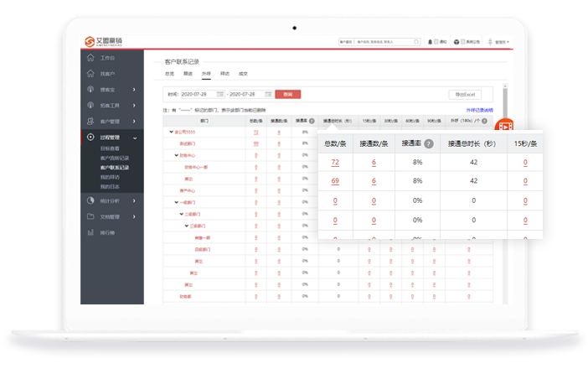The image size is (588, 369).
Task: Collapse the 过程管理 sidebar menu
Action: click(x=136, y=138)
